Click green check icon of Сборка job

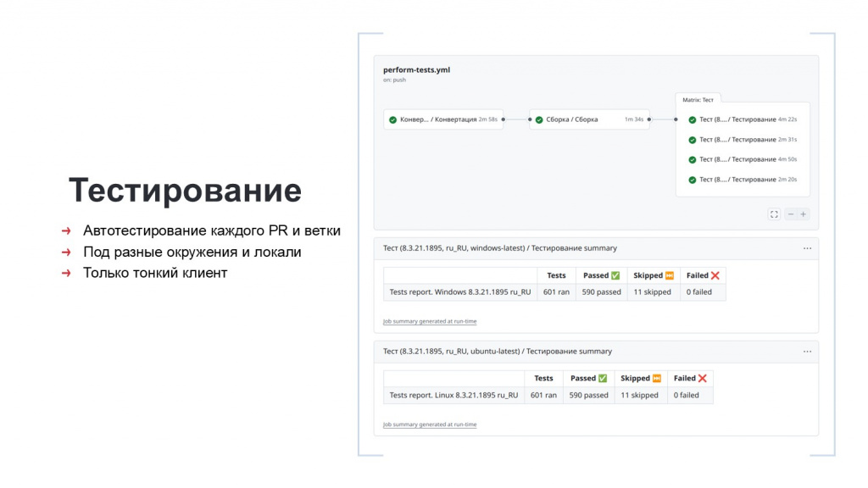tap(539, 119)
